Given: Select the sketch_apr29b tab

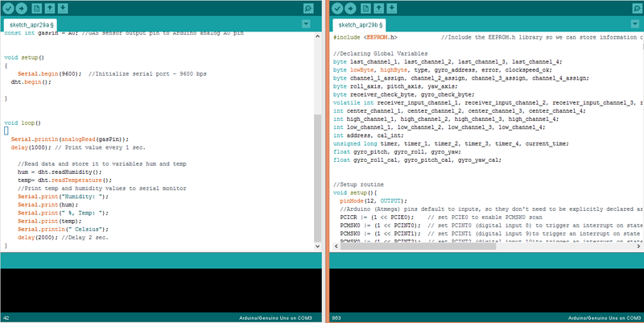Looking at the screenshot, I should [357, 27].
